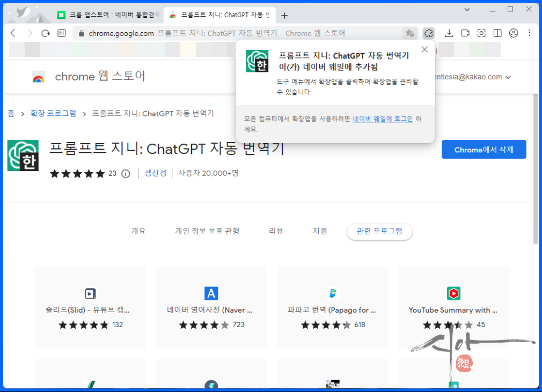542x392 pixels.
Task: Click the rating info circle icon
Action: tap(126, 174)
